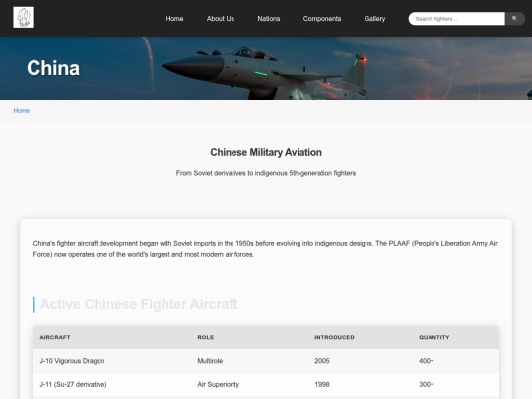Focus the Search fighters input field
The width and height of the screenshot is (532, 399).
(x=457, y=19)
